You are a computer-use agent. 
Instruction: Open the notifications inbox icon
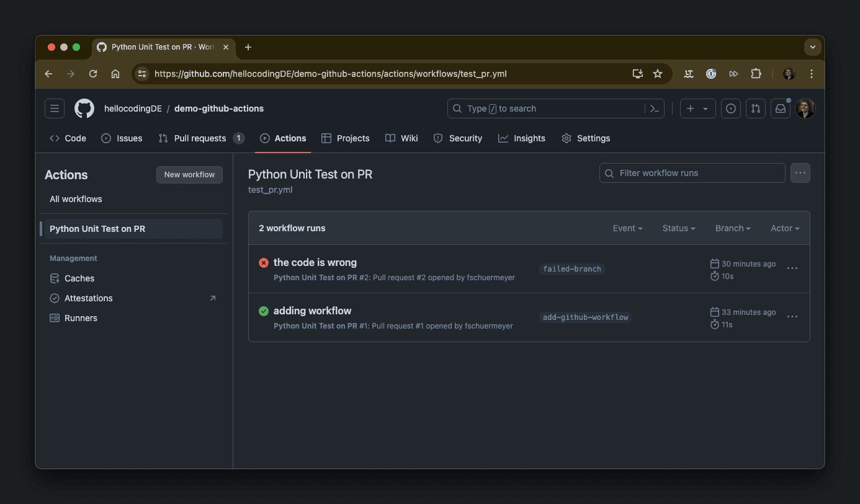tap(781, 108)
